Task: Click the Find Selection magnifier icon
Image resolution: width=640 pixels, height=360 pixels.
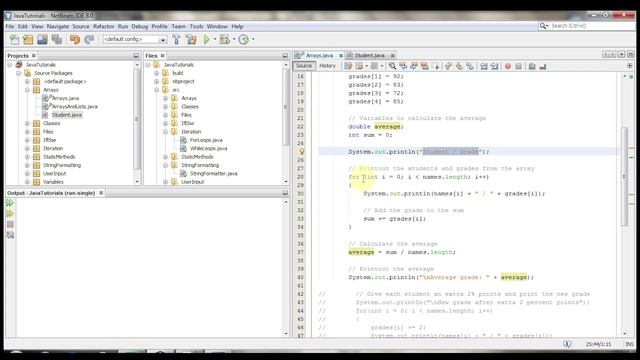Action: [392, 66]
